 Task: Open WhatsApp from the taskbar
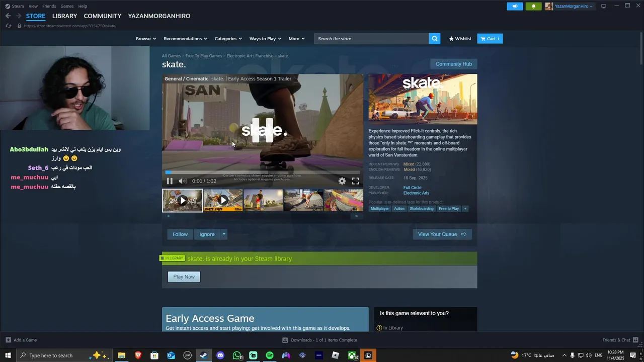pos(237,355)
